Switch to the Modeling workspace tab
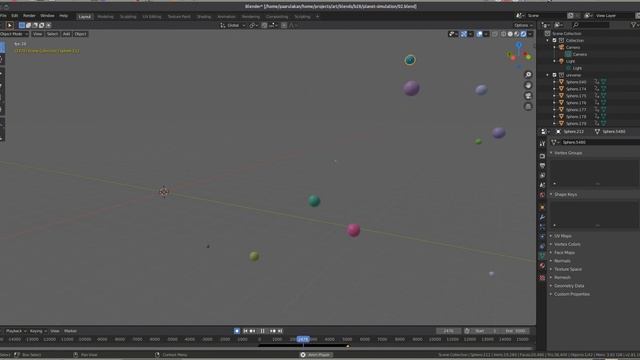 point(105,17)
